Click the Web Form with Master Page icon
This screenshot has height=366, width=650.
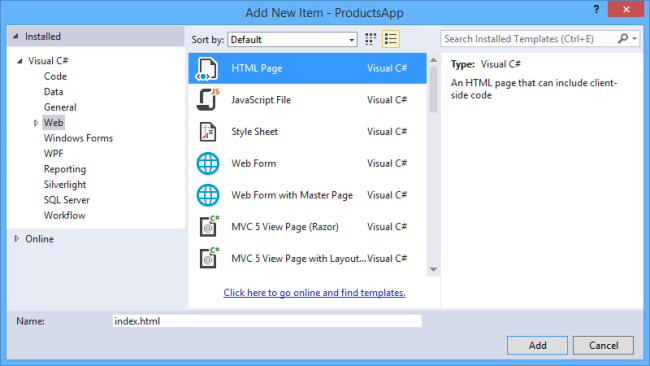[208, 195]
